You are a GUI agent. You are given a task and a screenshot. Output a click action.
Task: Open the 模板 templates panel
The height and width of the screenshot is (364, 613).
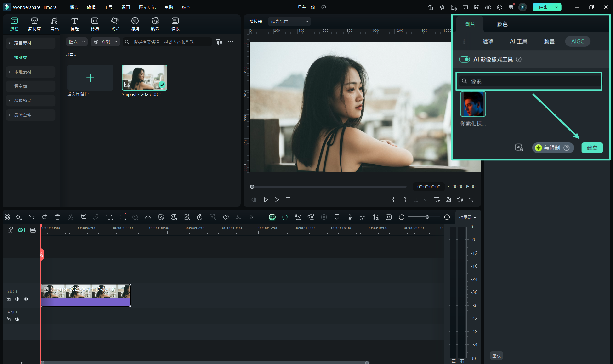tap(175, 24)
